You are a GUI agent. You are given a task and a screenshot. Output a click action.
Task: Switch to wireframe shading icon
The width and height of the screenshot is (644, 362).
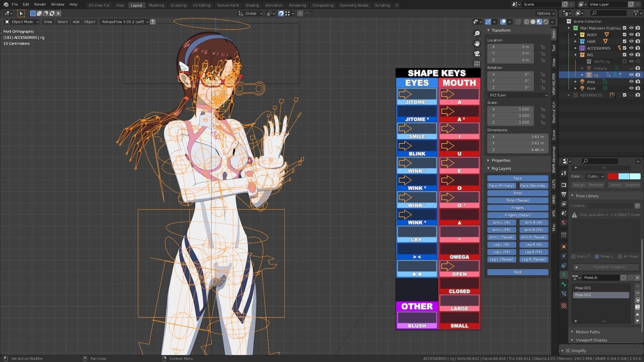point(527,22)
